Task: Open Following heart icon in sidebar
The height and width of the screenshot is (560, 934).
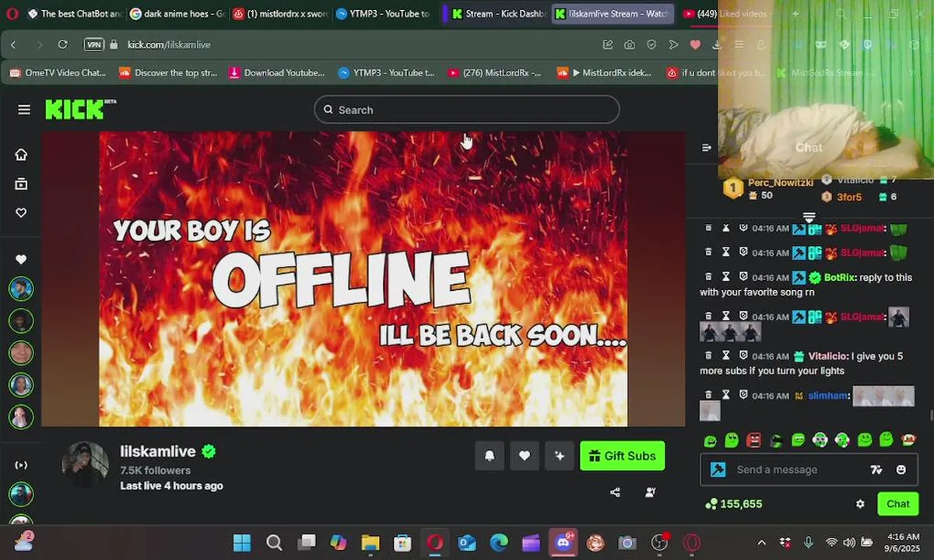Action: pyautogui.click(x=21, y=213)
